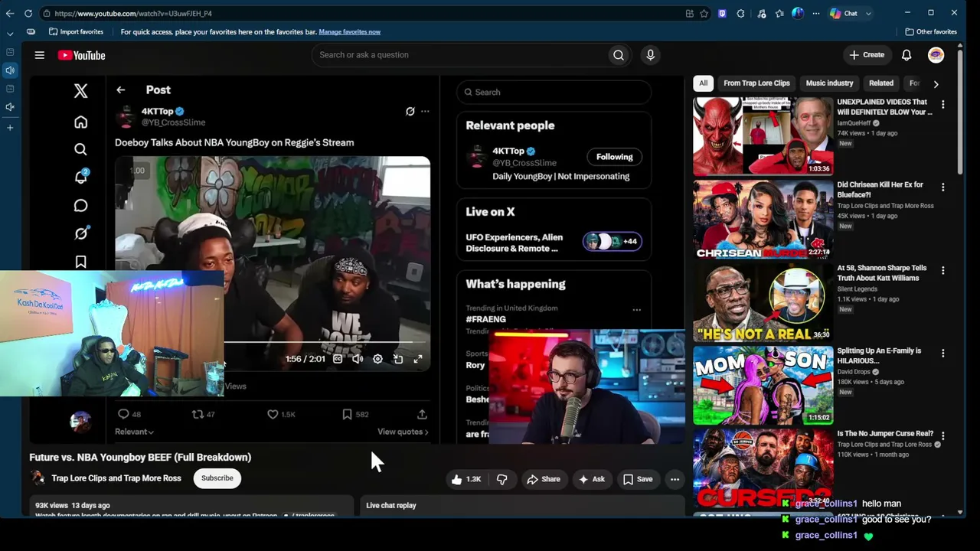Open options for Did Chrisean Kill suggestion
Image resolution: width=980 pixels, height=551 pixels.
942,187
